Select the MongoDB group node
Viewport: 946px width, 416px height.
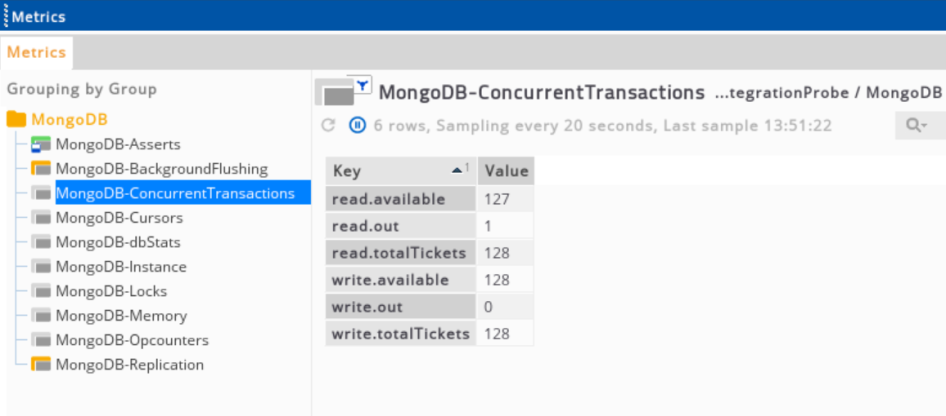[69, 119]
